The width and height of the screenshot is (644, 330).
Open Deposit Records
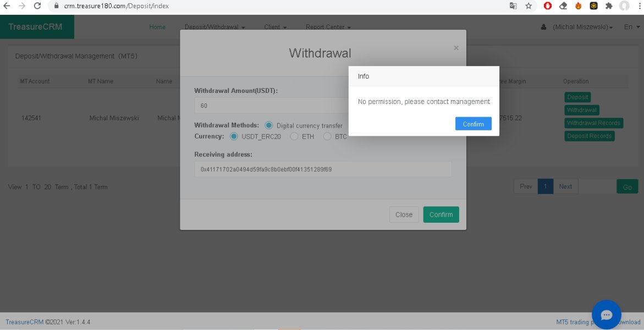coord(590,136)
